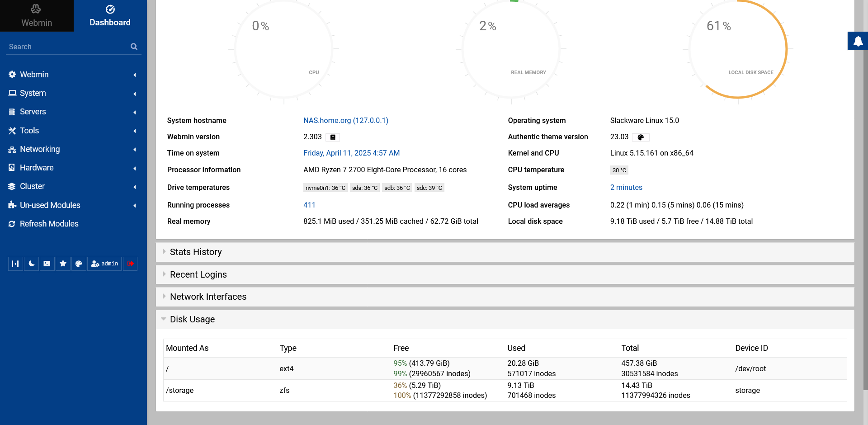Toggle night mode with the moon icon
This screenshot has height=425, width=868.
coord(31,264)
